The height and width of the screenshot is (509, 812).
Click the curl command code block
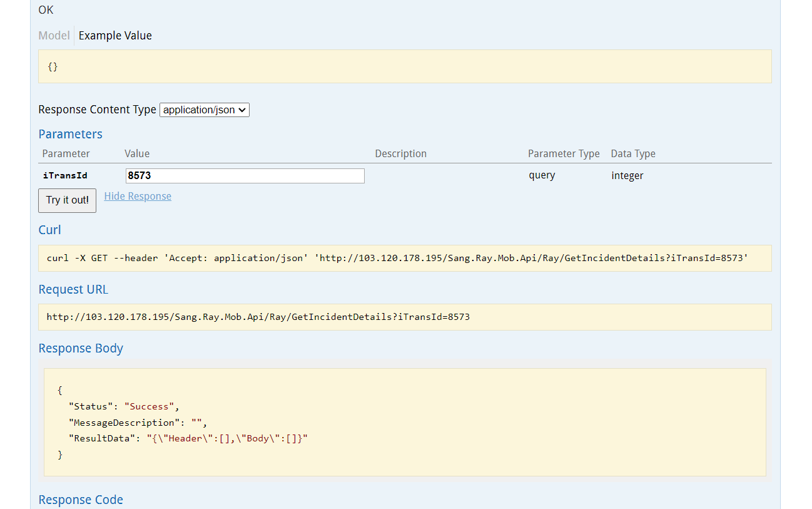pos(405,258)
